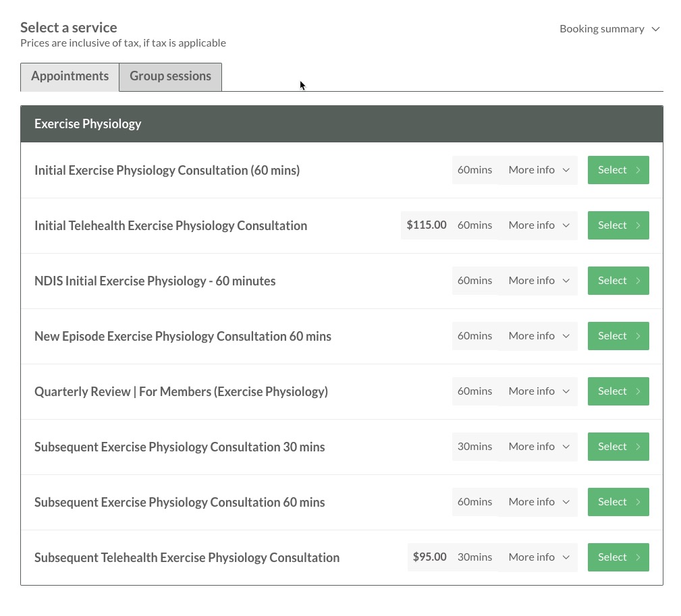Expand More info for Quarterly Review

coord(539,391)
